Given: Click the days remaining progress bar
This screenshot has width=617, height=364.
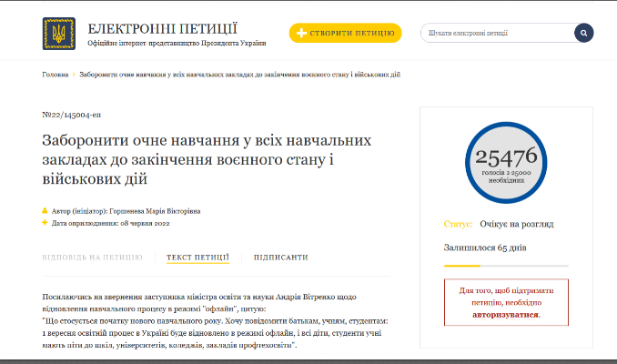Looking at the screenshot, I should click(x=505, y=266).
